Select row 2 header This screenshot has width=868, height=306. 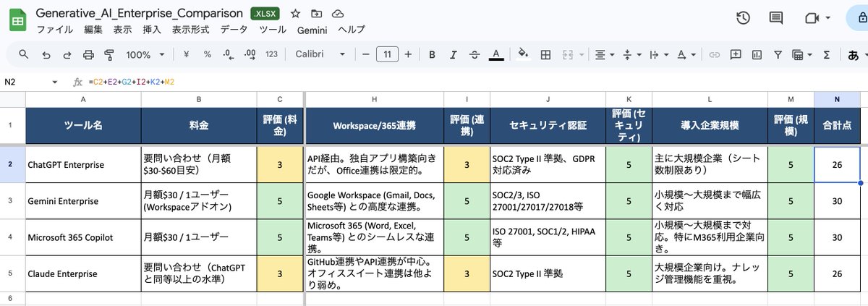pyautogui.click(x=12, y=164)
